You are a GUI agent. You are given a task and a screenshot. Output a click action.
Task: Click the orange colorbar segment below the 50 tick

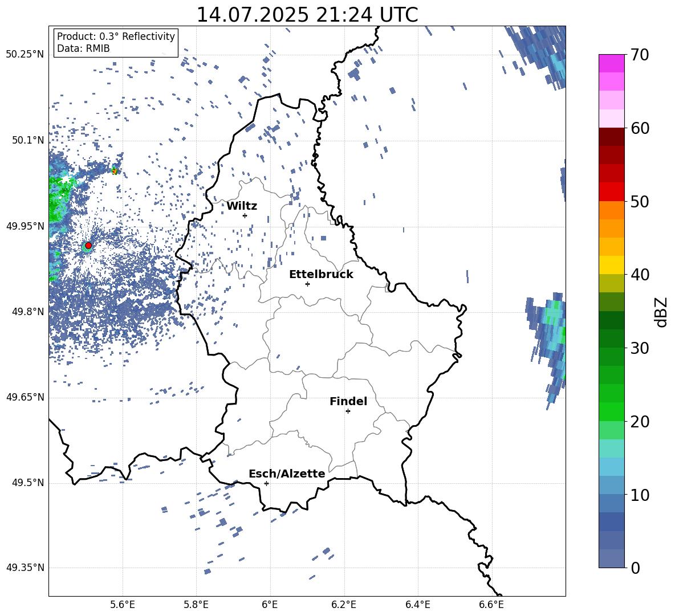click(x=611, y=210)
